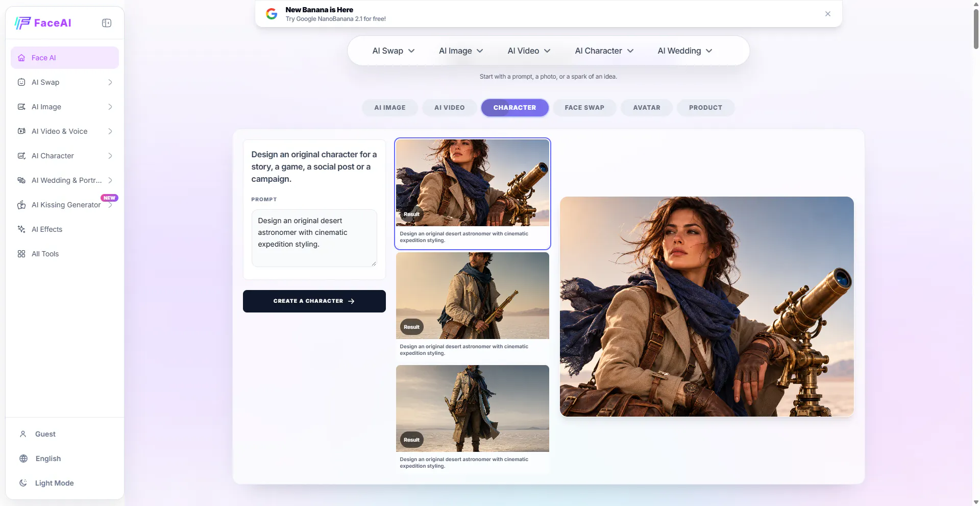The width and height of the screenshot is (980, 506).
Task: Expand AI Character sidebar chevron
Action: tap(110, 156)
